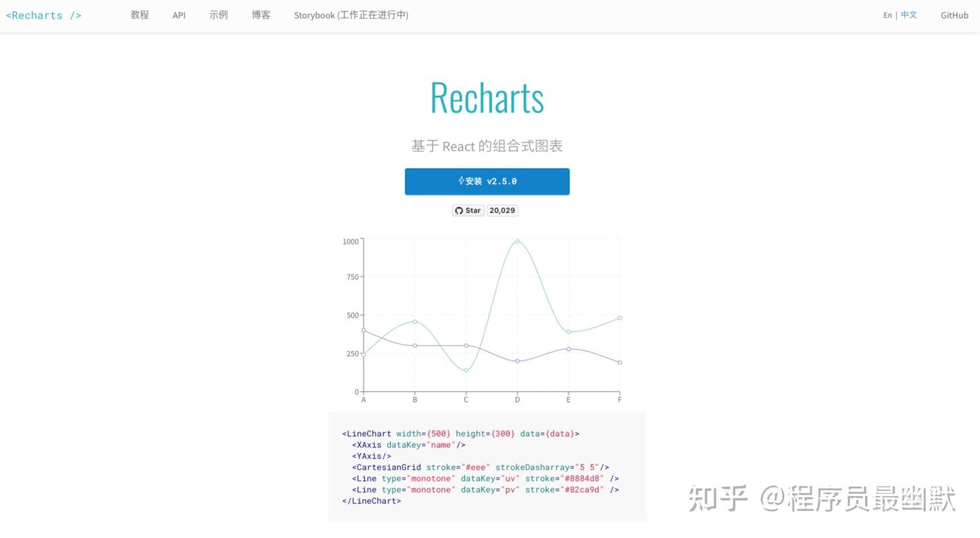Screen dimensions: 980x538
Task: Select the 中文 language option
Action: click(909, 15)
